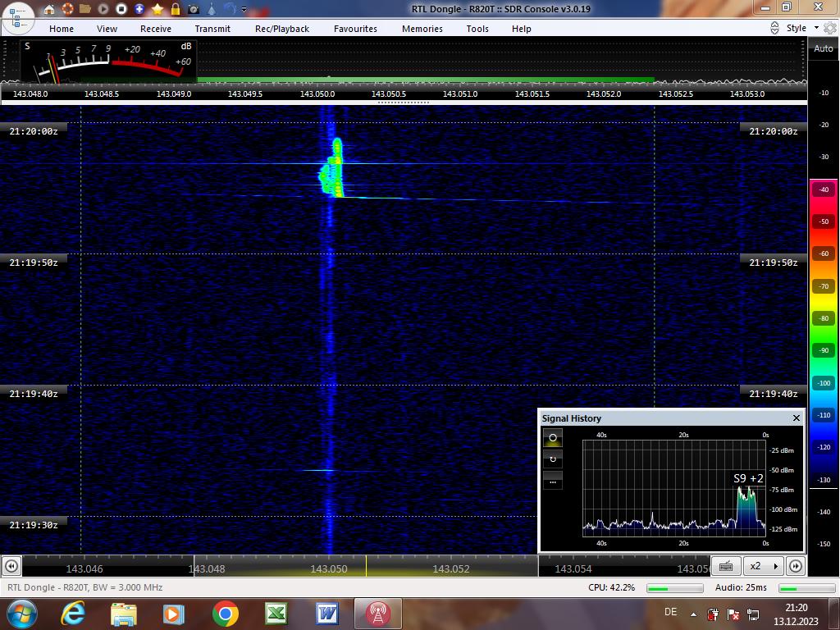Adjust the waterfall colour level bar
The width and height of the screenshot is (840, 630).
(824, 333)
